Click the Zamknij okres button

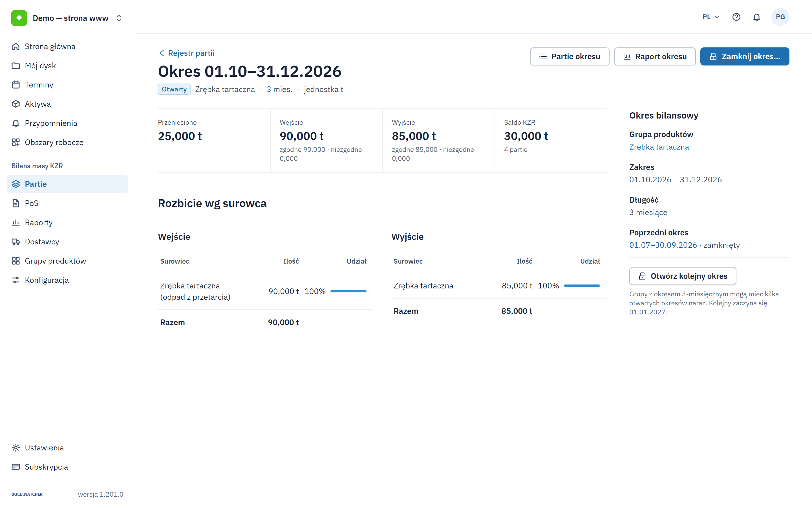click(745, 56)
